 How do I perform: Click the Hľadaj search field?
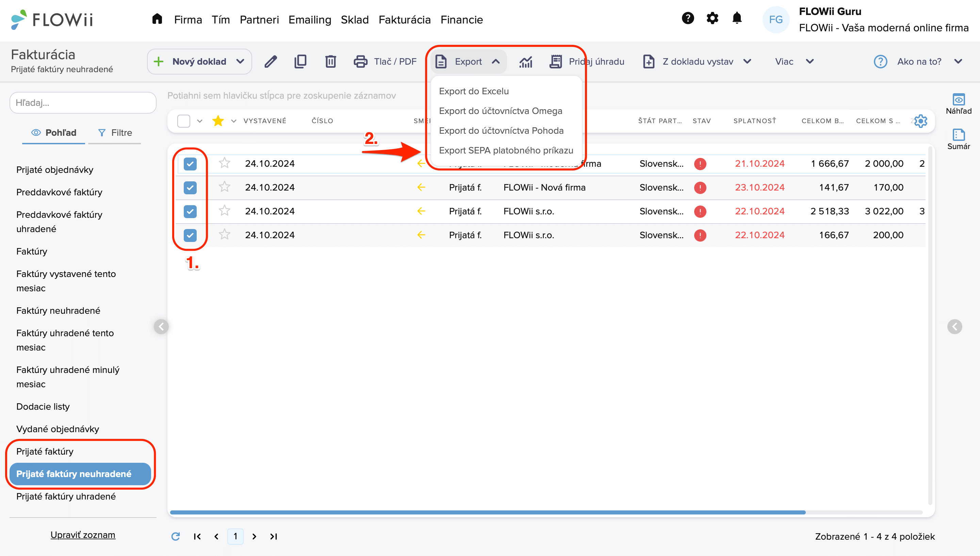pyautogui.click(x=83, y=103)
